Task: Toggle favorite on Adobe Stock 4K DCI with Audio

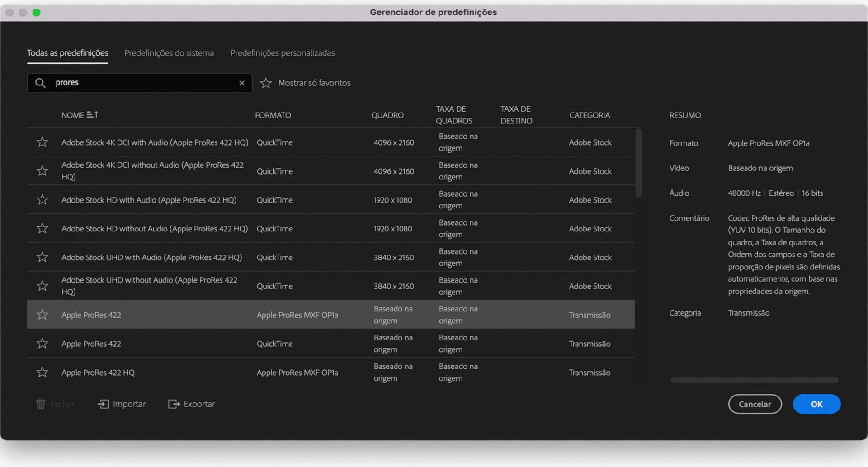Action: click(42, 142)
